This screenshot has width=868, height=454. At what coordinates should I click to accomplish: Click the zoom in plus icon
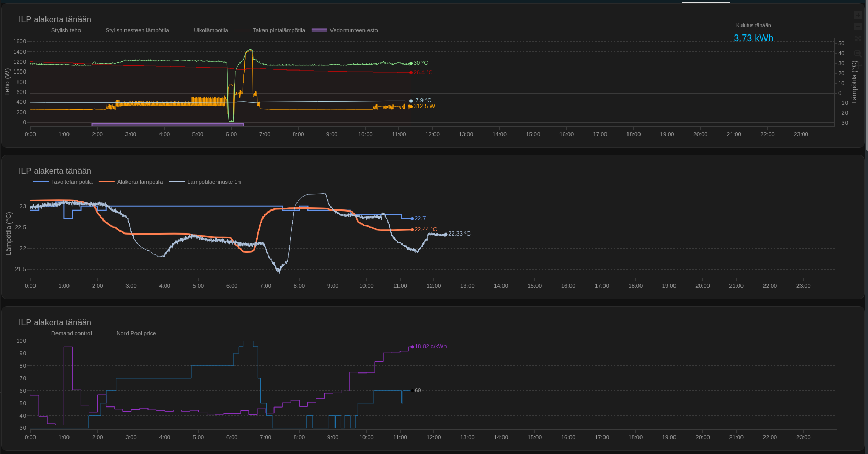858,15
